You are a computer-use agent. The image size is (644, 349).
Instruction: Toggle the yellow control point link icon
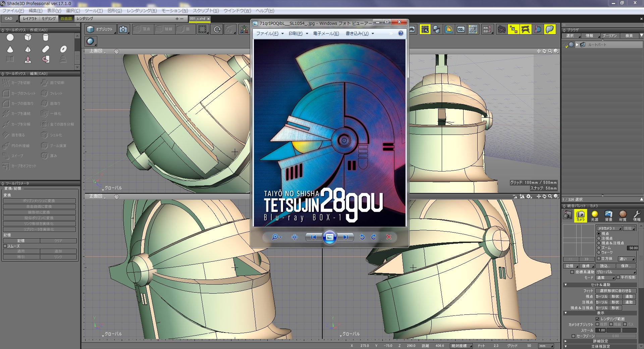[x=514, y=30]
